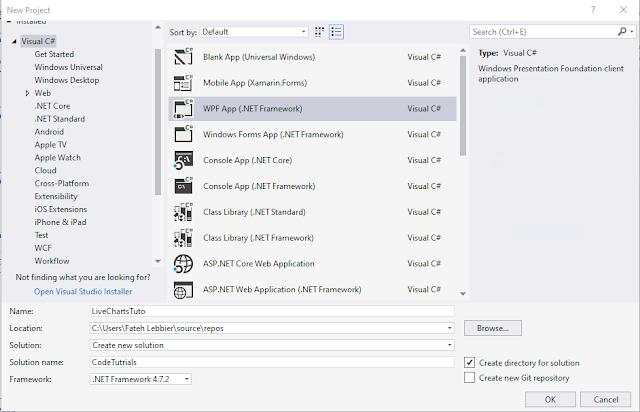640x412 pixels.
Task: Select ASP.NET Core Web Application globe icon
Action: tap(183, 264)
